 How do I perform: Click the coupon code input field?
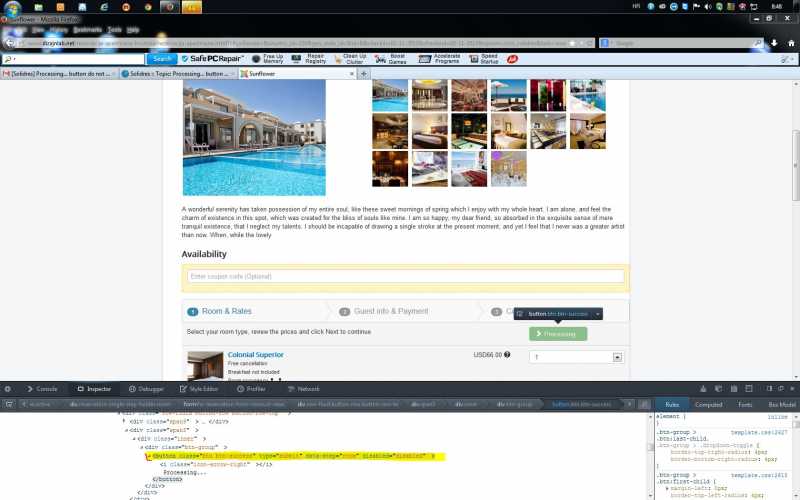[405, 276]
